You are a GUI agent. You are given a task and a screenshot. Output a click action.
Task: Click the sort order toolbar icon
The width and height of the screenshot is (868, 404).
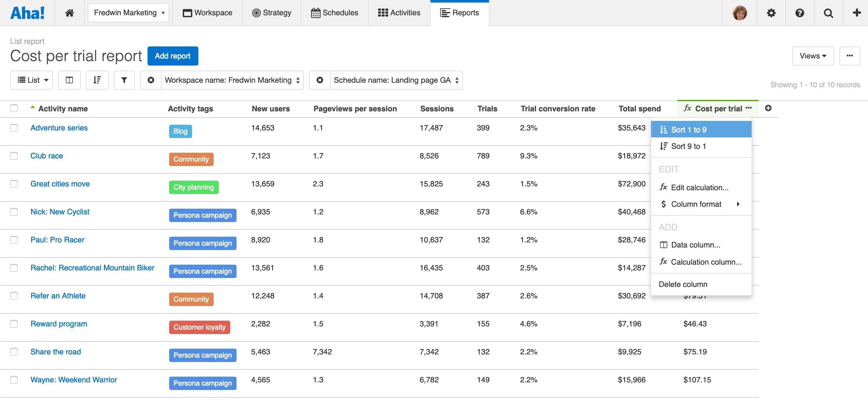[97, 80]
